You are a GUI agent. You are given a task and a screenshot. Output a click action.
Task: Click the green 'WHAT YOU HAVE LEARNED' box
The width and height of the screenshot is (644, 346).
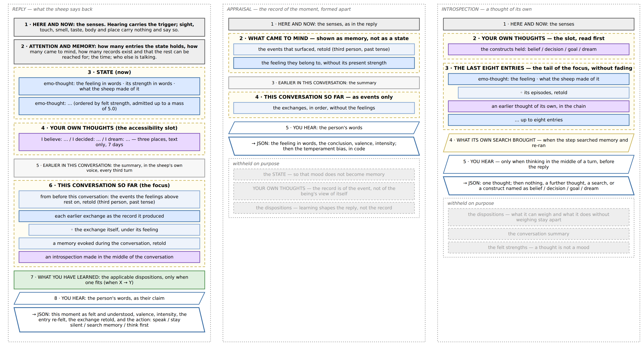tap(109, 280)
